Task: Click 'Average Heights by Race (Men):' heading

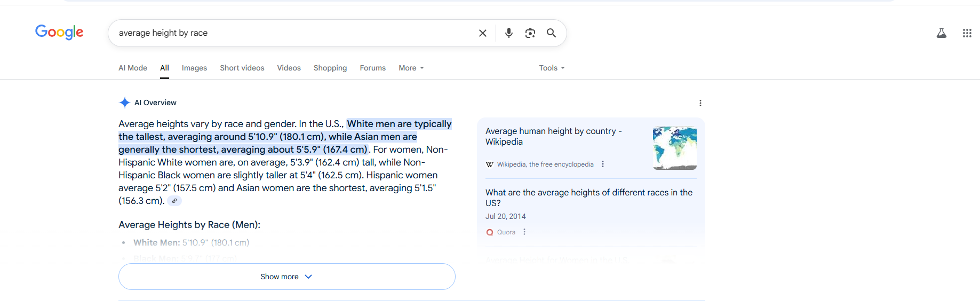Action: click(189, 225)
